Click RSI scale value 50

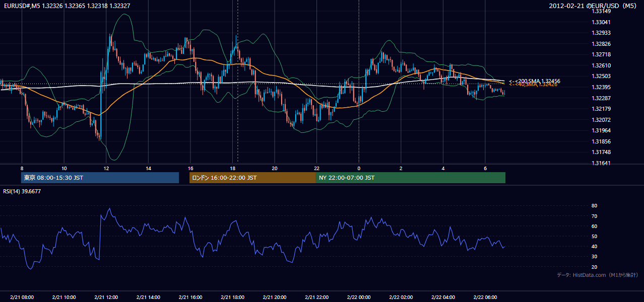[x=595, y=236]
